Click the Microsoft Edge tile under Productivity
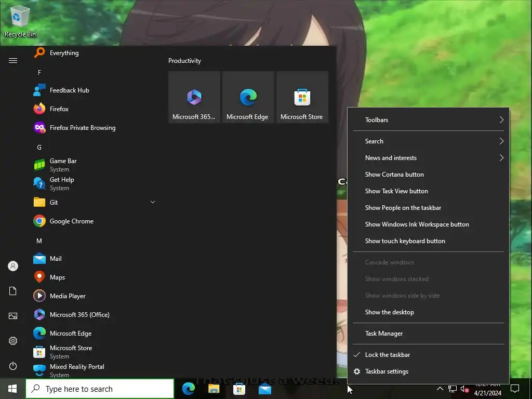Image resolution: width=532 pixels, height=399 pixels. coord(248,97)
